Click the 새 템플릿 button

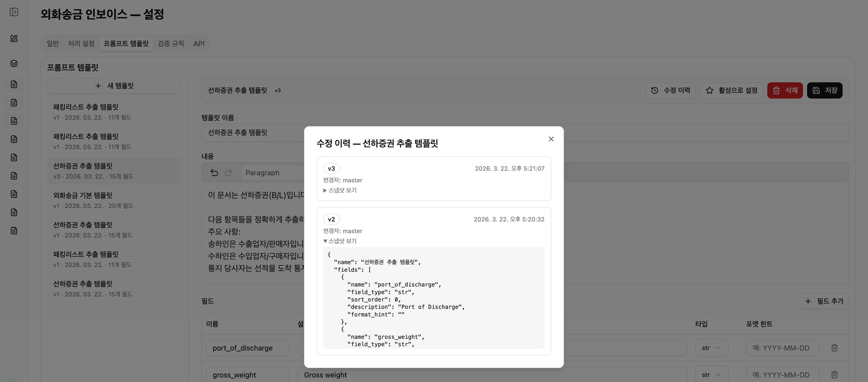pos(114,86)
